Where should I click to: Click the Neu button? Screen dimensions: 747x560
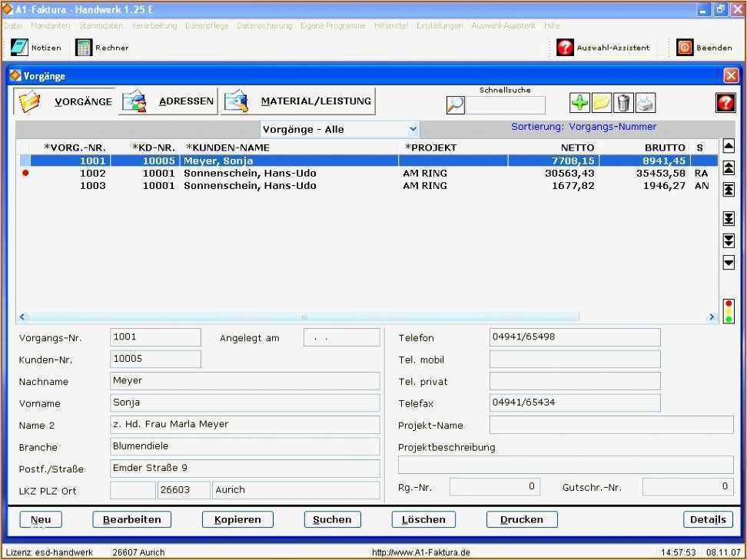click(x=41, y=519)
